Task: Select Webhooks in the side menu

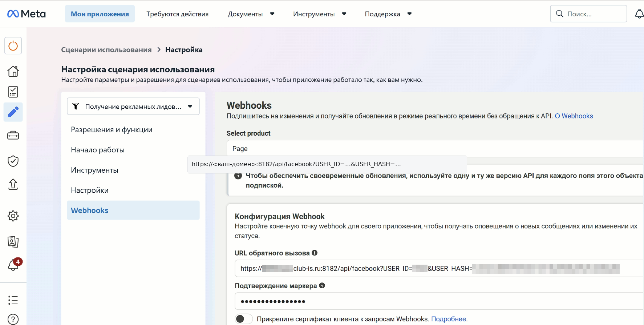Action: click(133, 210)
